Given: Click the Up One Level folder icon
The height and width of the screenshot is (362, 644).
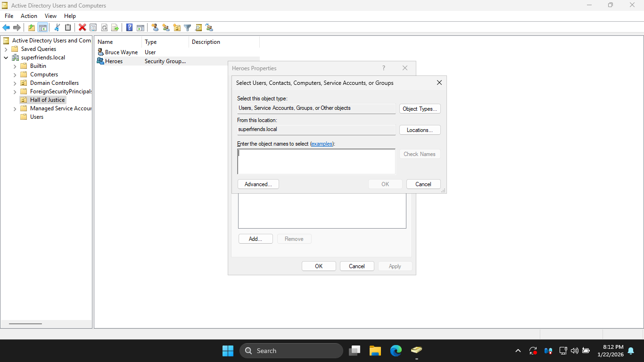Looking at the screenshot, I should pos(32,28).
